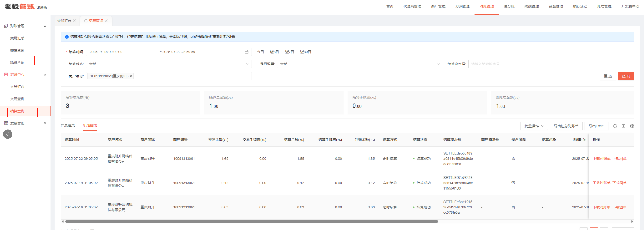The image size is (644, 230).
Task: Select the 近7日 quick date range
Action: 290,52
